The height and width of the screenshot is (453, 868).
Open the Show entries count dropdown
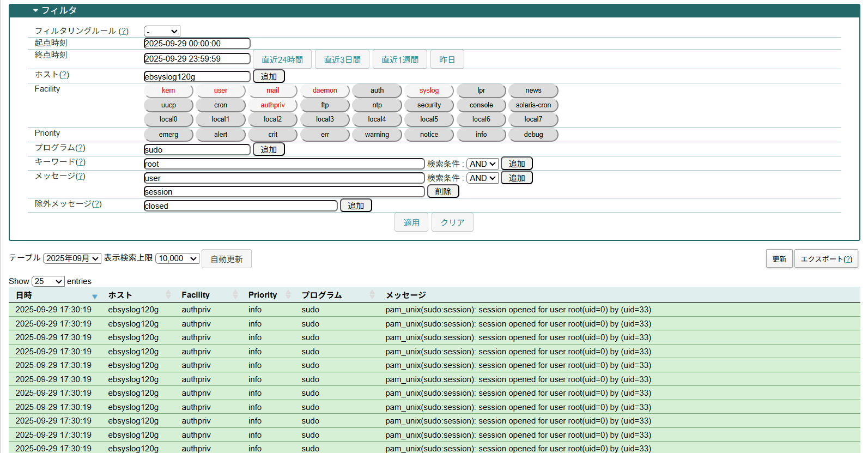[48, 281]
